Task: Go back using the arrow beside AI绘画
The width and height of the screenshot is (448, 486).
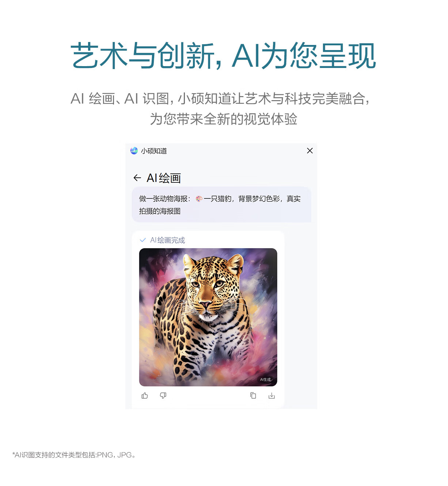Action: (x=137, y=178)
